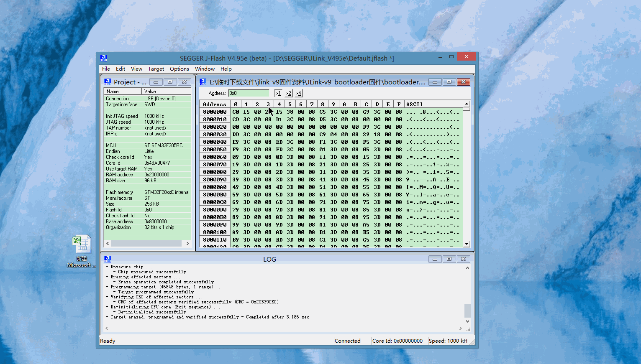This screenshot has width=641, height=364.
Task: Set display width to x2
Action: pyautogui.click(x=288, y=93)
